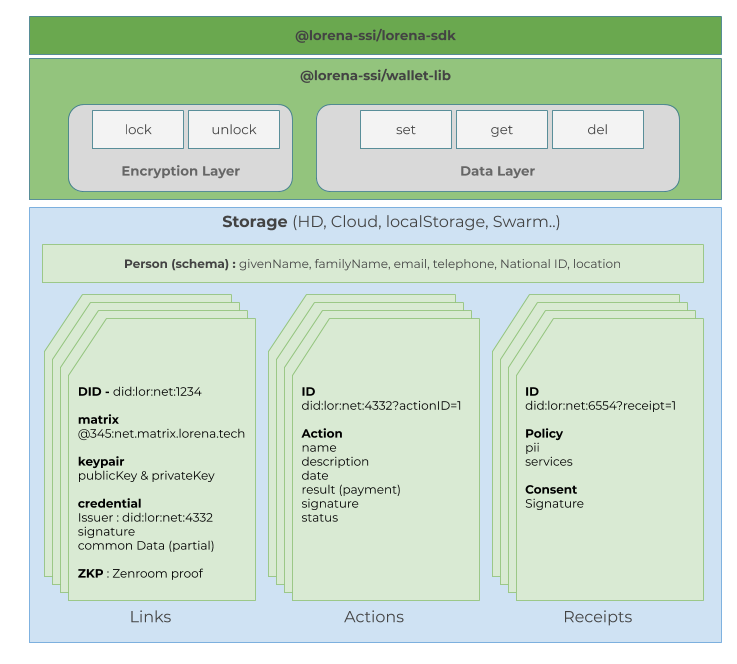Click the @lorena-ssi/lorena-sdk bar

pos(375,36)
